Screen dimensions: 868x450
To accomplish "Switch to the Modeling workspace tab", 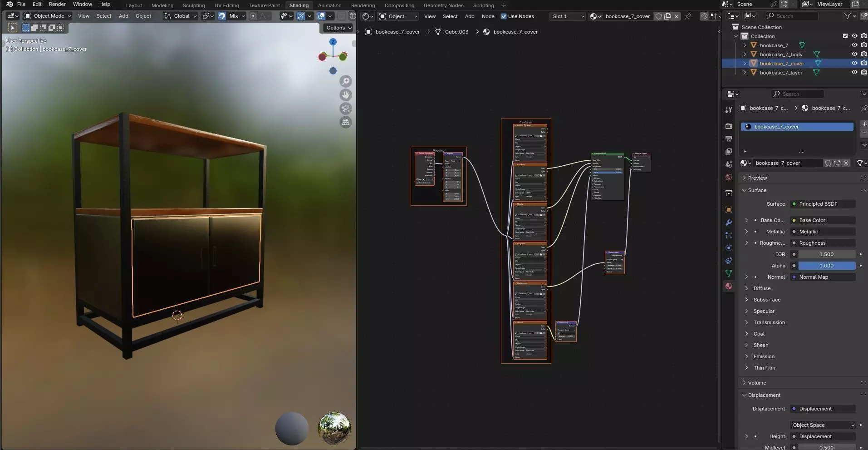I will coord(162,5).
